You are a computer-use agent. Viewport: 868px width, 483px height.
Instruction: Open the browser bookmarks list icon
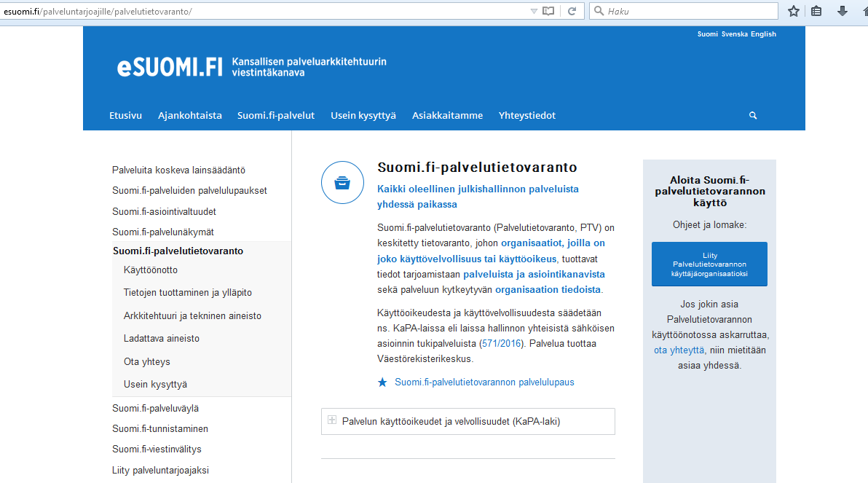[x=816, y=11]
